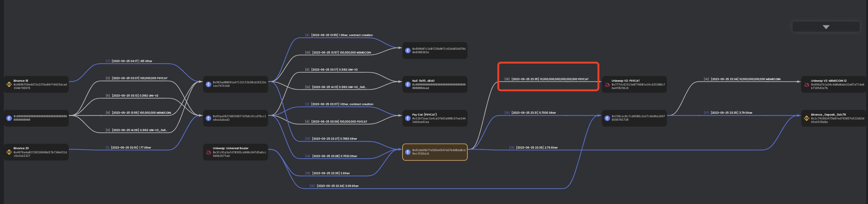Select the 0x63ea2827d025 address node
The height and width of the screenshot is (204, 868).
click(x=239, y=118)
